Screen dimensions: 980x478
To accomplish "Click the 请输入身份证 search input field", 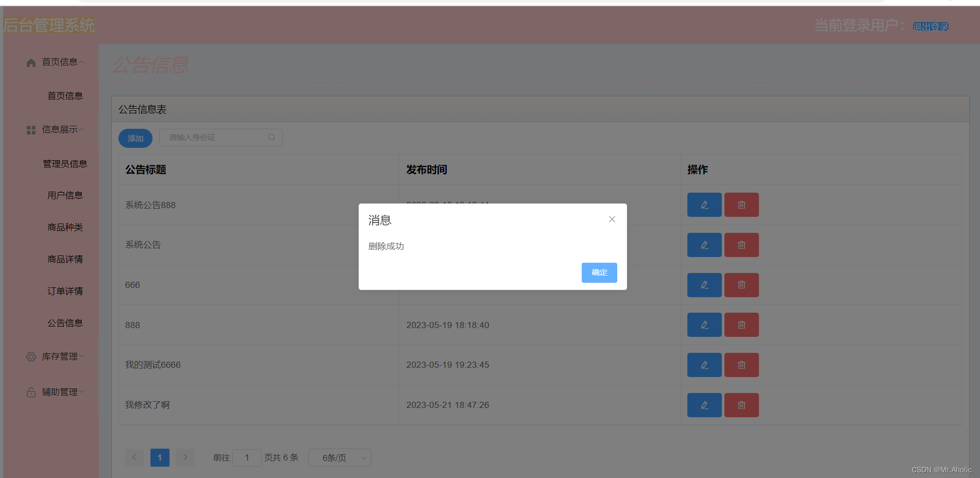I will 221,138.
